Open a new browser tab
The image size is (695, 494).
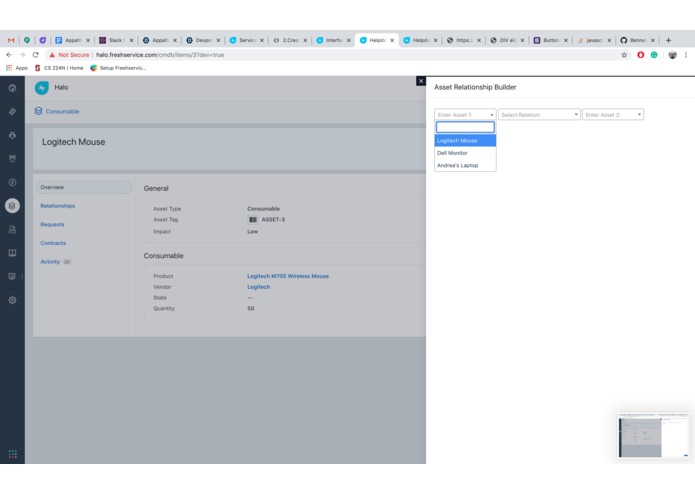[x=668, y=40]
